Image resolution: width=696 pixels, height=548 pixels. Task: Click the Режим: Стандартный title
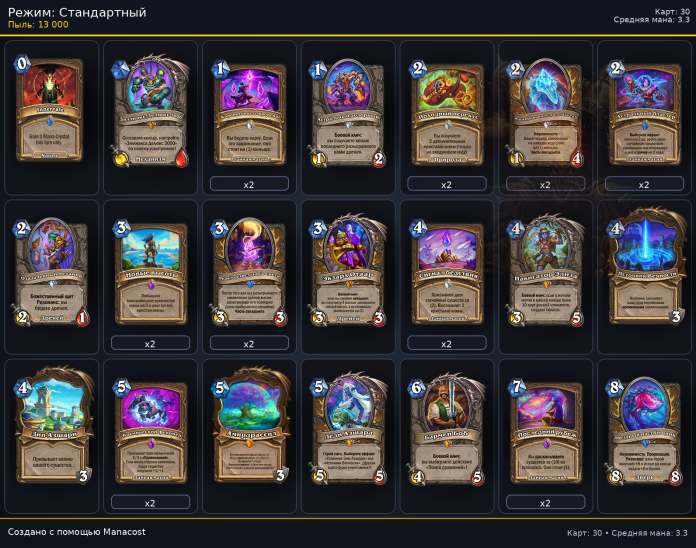(77, 12)
